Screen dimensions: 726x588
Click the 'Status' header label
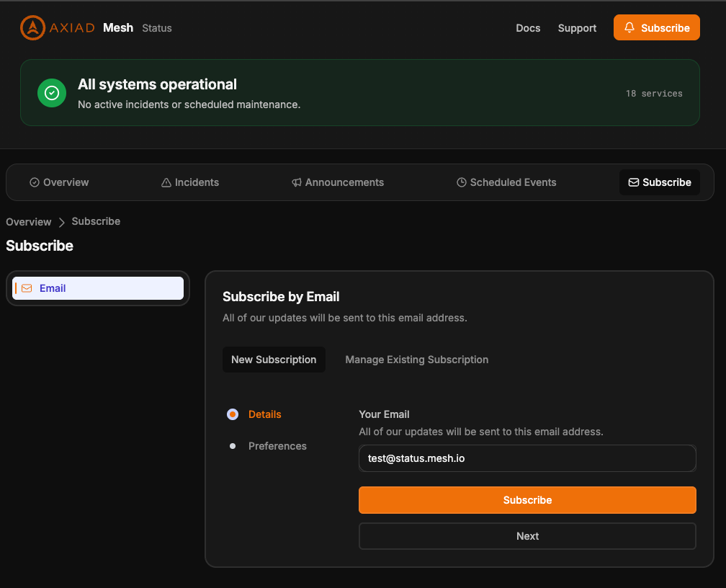pos(157,28)
